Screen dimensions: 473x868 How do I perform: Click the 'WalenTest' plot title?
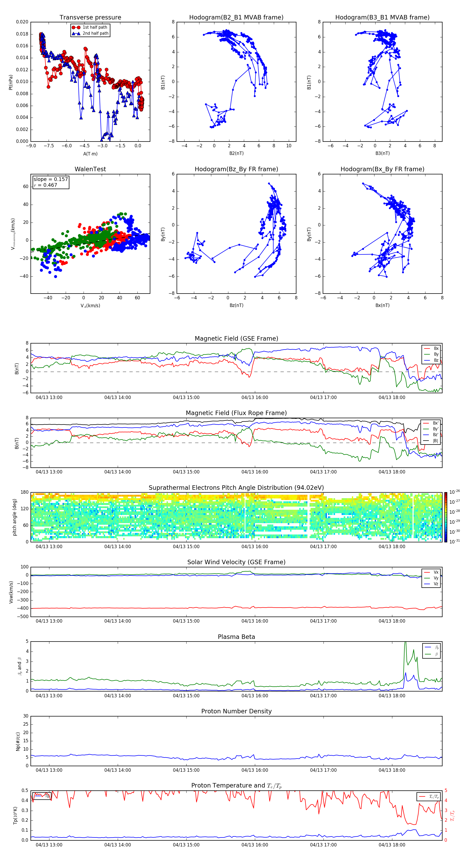click(90, 169)
